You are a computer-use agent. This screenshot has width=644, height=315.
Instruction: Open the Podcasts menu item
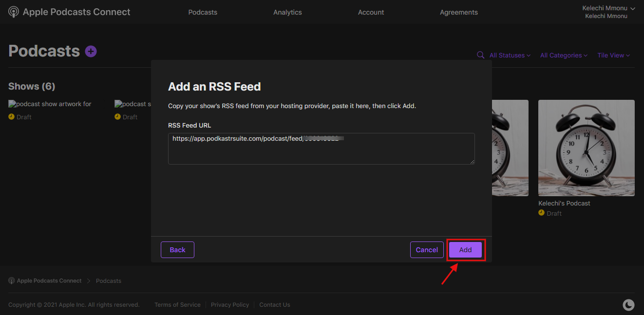pos(203,12)
